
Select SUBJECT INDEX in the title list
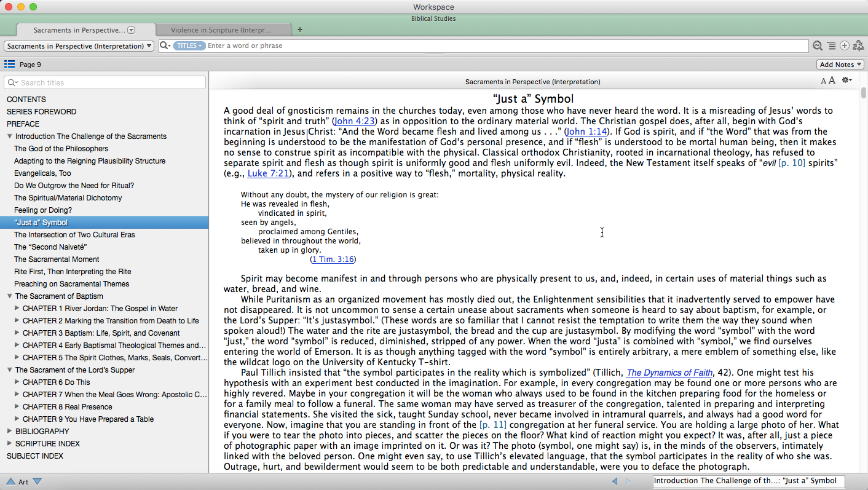(x=35, y=456)
